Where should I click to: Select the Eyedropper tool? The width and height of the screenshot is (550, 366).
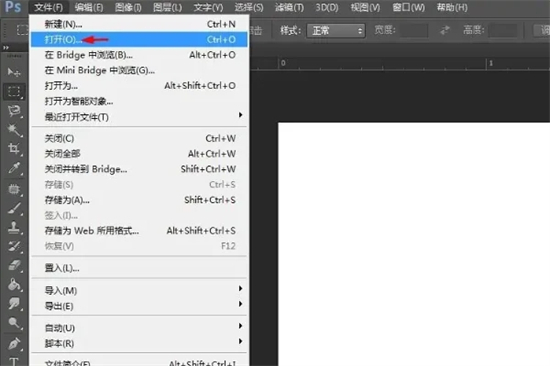[14, 168]
